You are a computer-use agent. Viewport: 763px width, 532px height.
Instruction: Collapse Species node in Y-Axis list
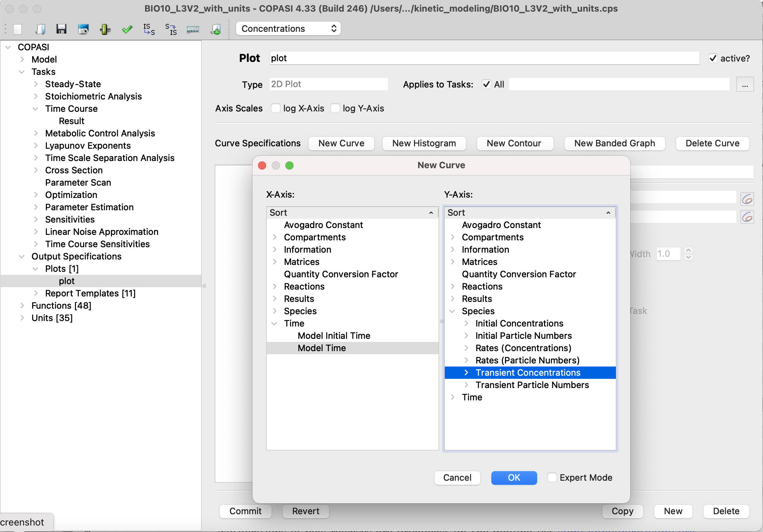[452, 311]
